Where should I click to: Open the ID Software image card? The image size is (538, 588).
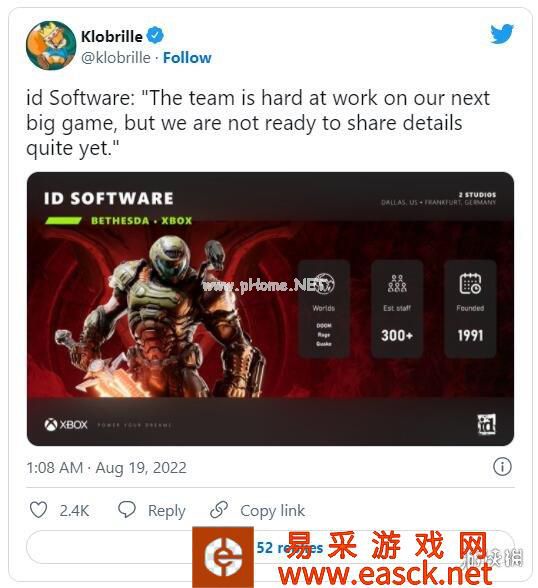270,309
